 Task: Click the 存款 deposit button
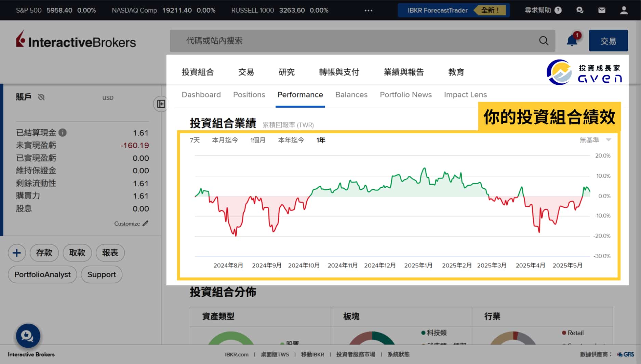[44, 253]
